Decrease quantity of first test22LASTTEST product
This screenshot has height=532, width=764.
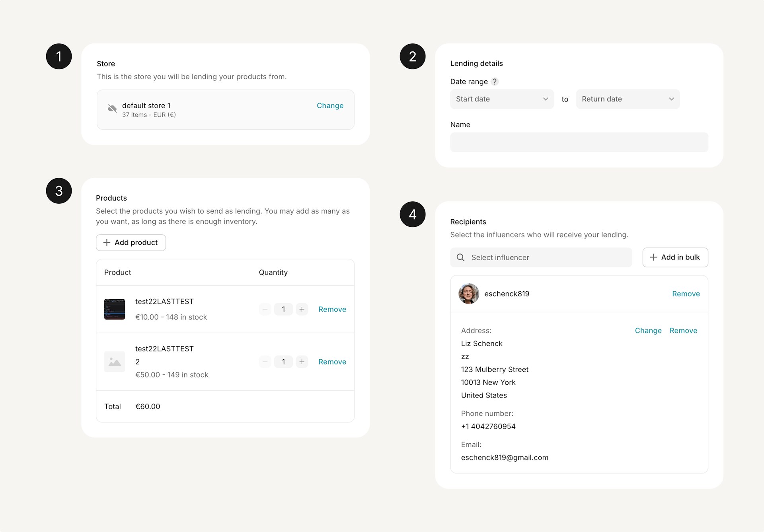265,309
